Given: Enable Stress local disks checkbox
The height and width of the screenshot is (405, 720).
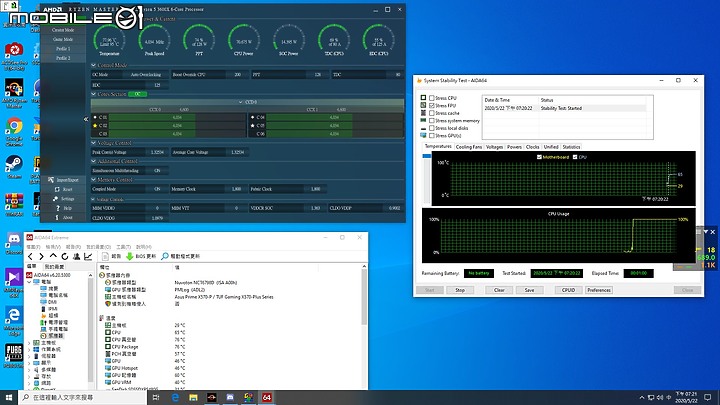Looking at the screenshot, I should pyautogui.click(x=432, y=128).
